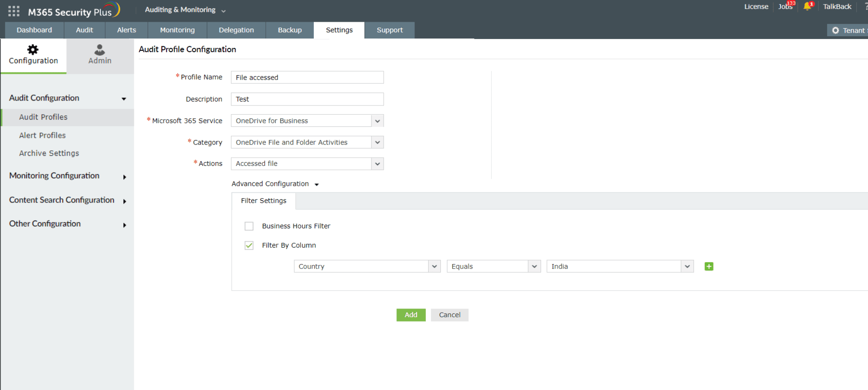Expand the Content Search Configuration menu
Viewport: 868px width, 390px height.
(x=67, y=200)
